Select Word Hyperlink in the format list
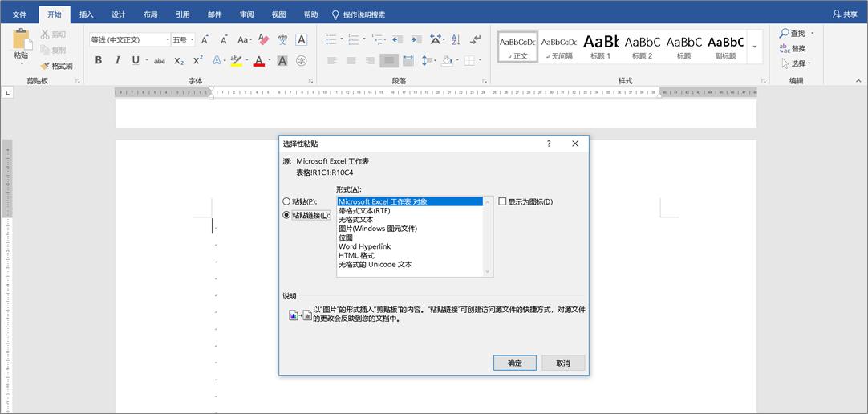 364,246
